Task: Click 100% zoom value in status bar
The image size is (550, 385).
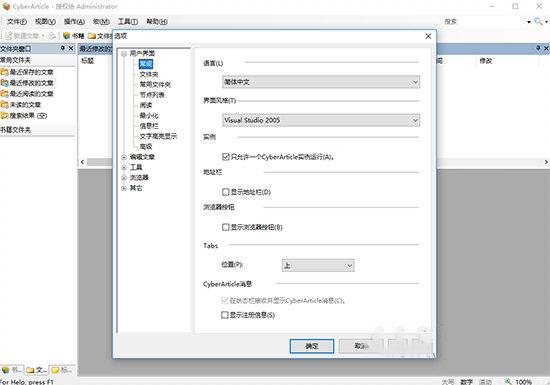Action: (x=523, y=381)
